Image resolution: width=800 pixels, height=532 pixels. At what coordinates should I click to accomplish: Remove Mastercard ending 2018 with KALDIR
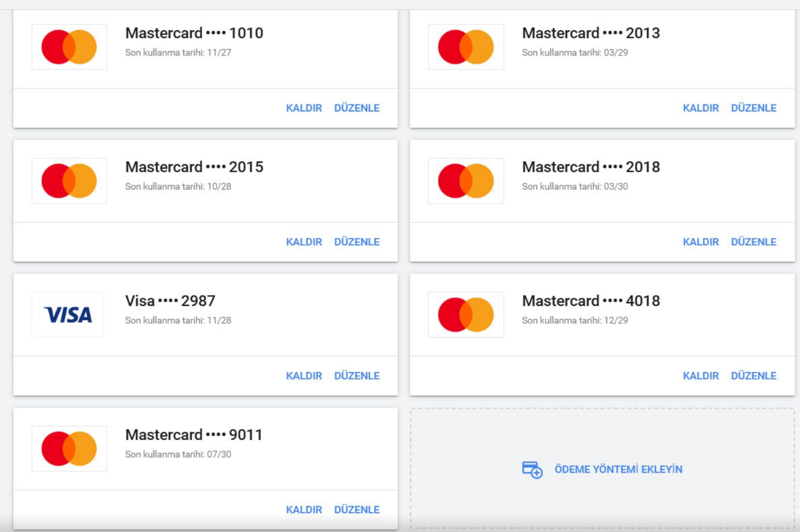[x=701, y=242]
